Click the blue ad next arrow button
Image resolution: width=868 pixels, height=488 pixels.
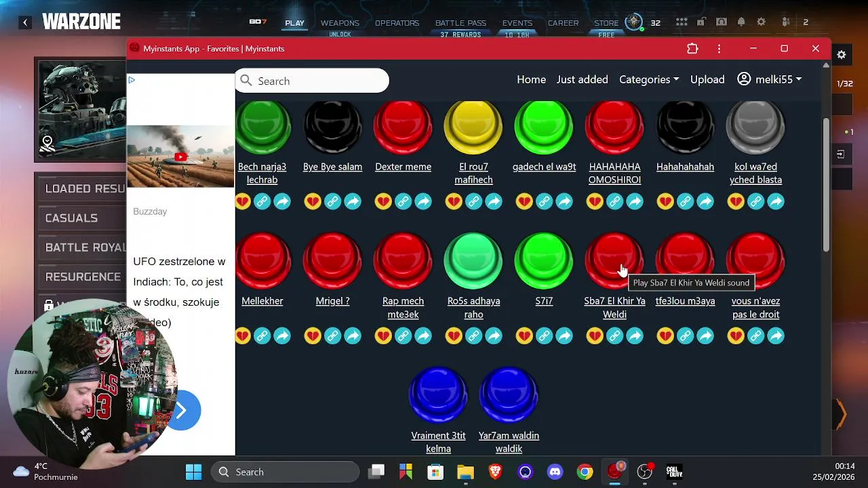(182, 410)
